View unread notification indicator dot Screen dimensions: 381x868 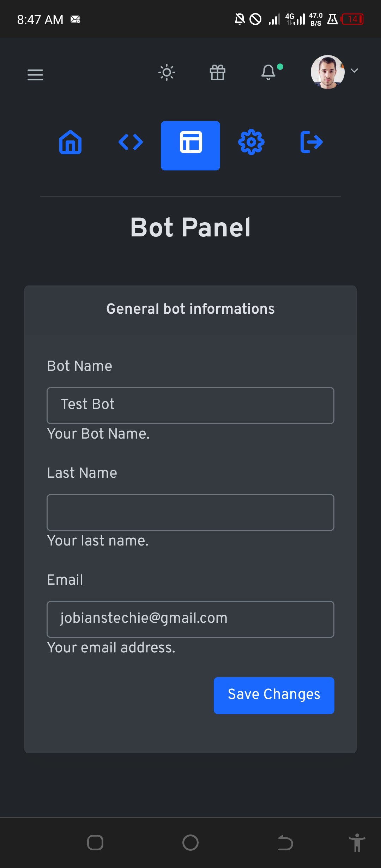[x=279, y=66]
